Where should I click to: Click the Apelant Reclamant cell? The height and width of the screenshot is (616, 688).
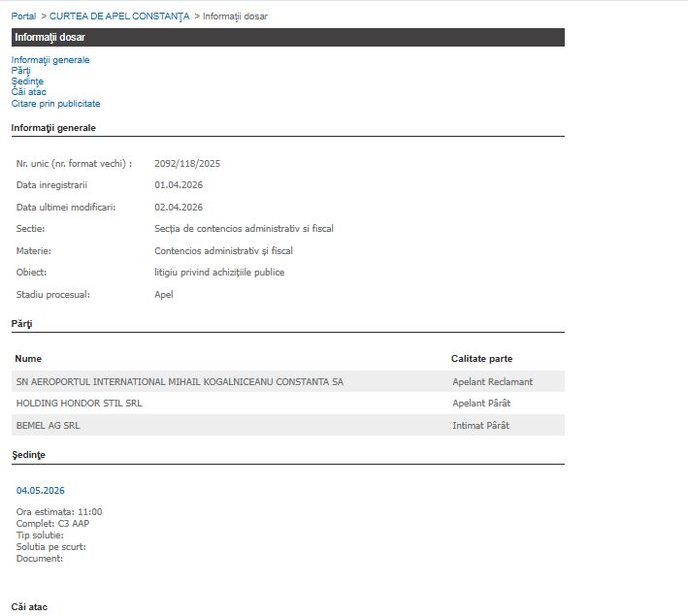492,382
